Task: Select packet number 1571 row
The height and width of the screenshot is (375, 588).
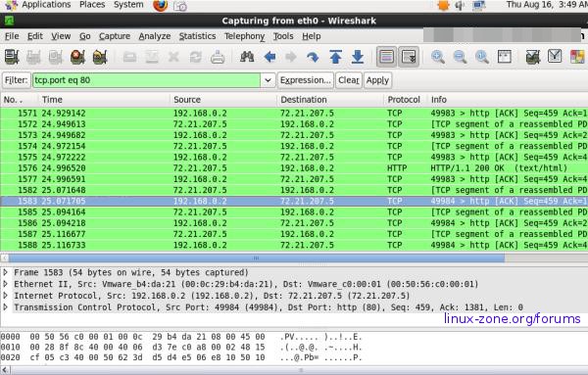Action: tap(294, 114)
